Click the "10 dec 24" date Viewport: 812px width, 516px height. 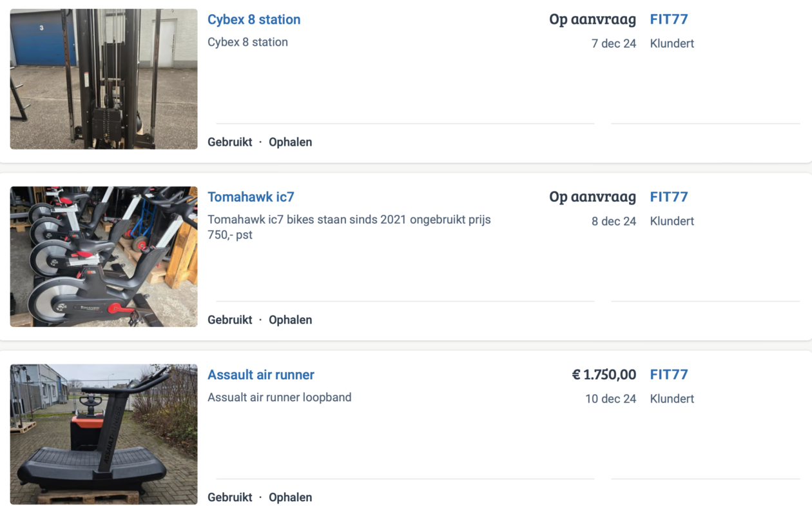coord(610,399)
